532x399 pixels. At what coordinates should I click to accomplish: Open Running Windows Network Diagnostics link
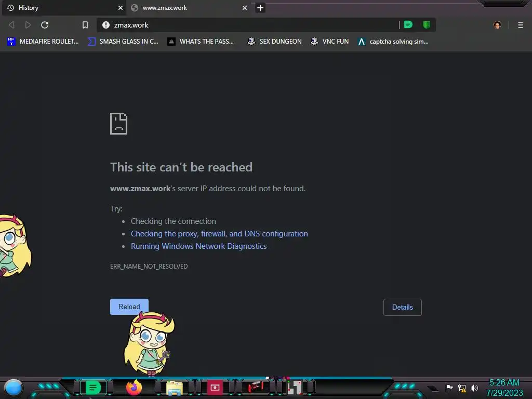tap(199, 246)
